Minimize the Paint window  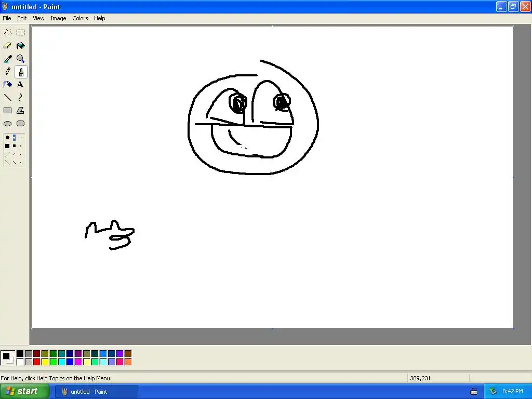point(501,6)
